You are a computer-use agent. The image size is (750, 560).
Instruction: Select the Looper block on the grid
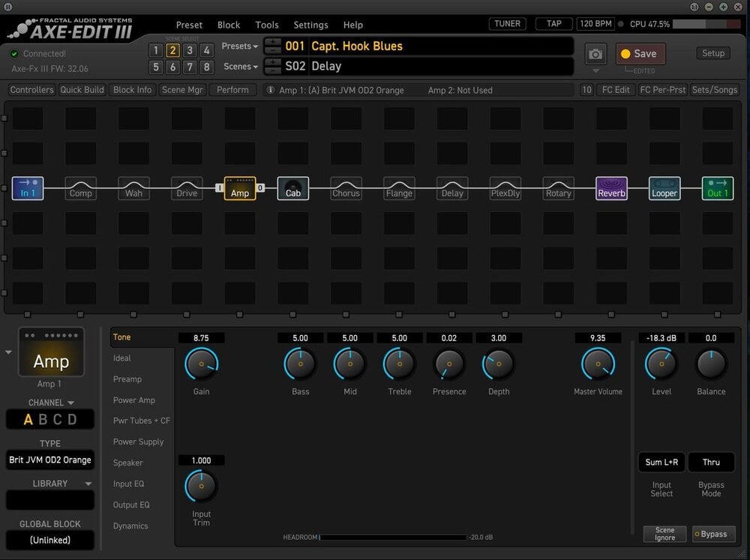coord(664,188)
